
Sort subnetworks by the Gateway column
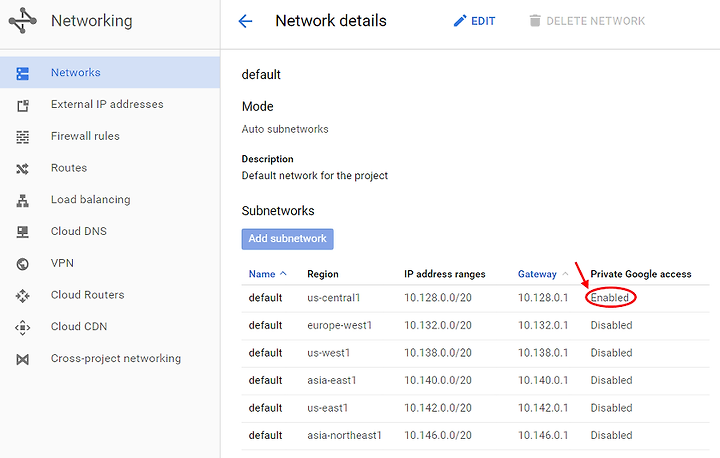point(537,274)
